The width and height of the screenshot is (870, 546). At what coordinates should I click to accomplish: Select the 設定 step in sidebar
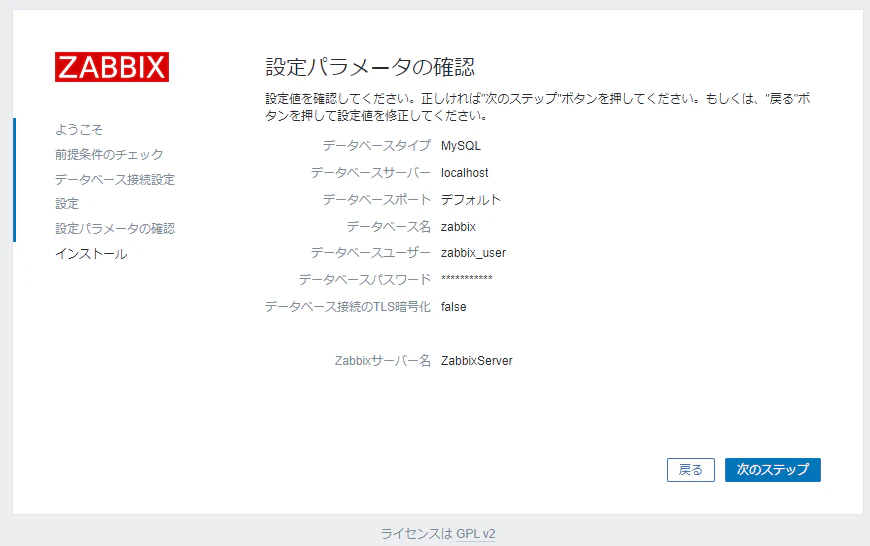(67, 204)
